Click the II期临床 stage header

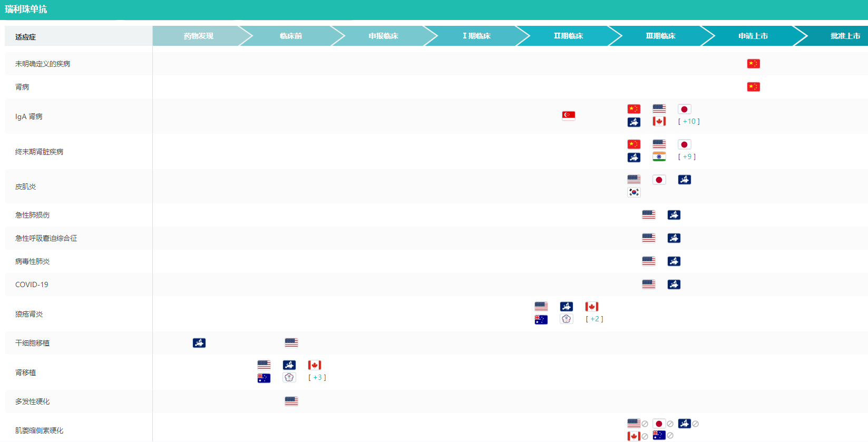pyautogui.click(x=568, y=36)
